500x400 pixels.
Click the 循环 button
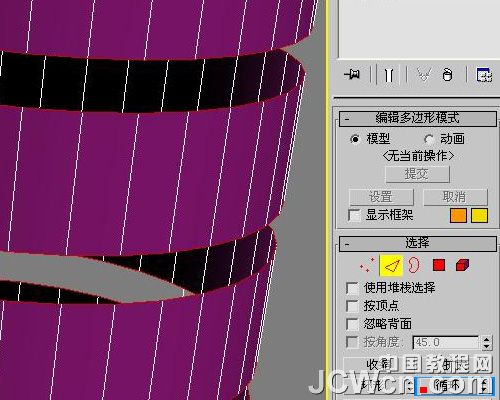tap(447, 386)
